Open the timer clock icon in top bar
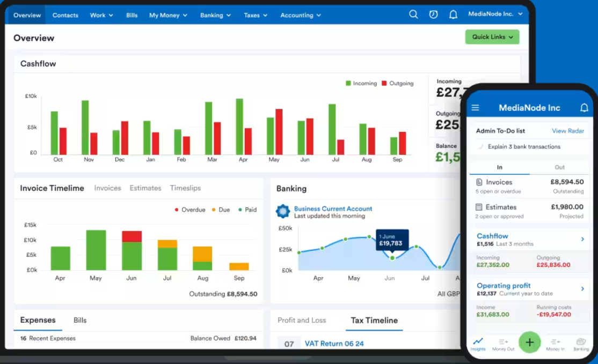 (x=433, y=14)
